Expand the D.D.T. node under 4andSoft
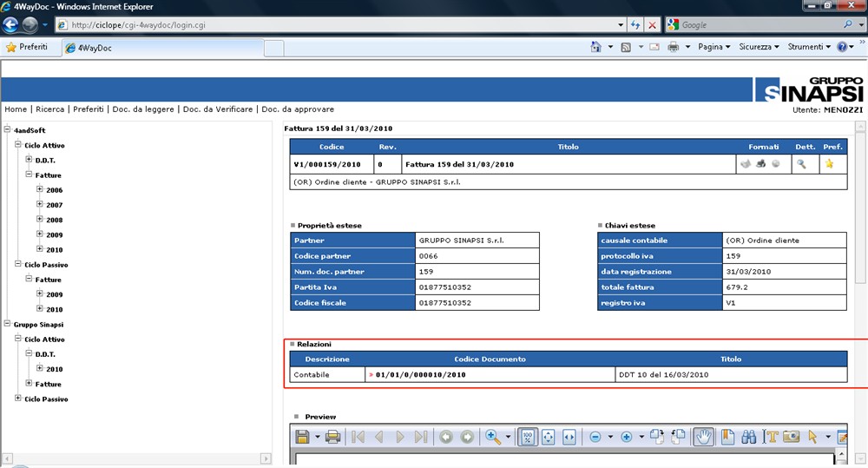The height and width of the screenshot is (468, 868). (29, 160)
